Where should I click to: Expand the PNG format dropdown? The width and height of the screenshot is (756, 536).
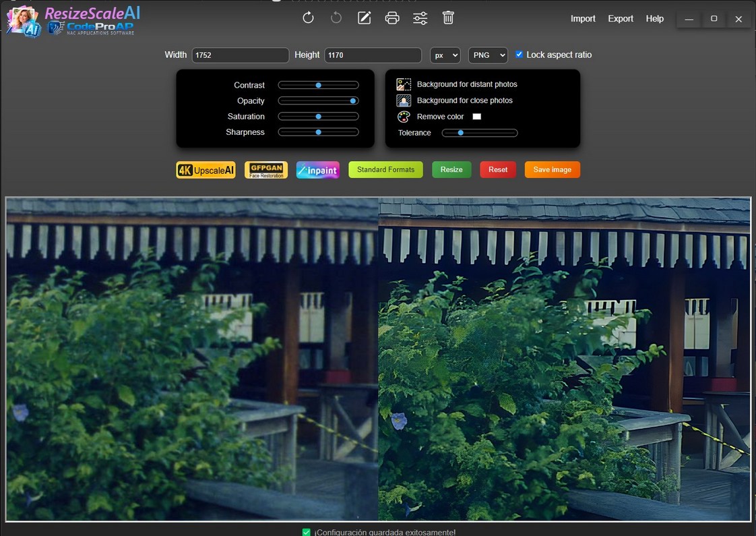(488, 55)
